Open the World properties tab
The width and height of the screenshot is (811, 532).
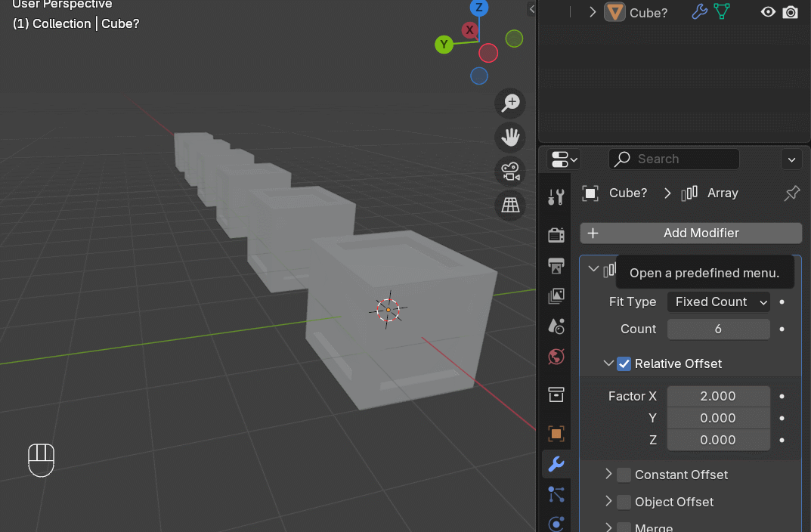pos(556,356)
